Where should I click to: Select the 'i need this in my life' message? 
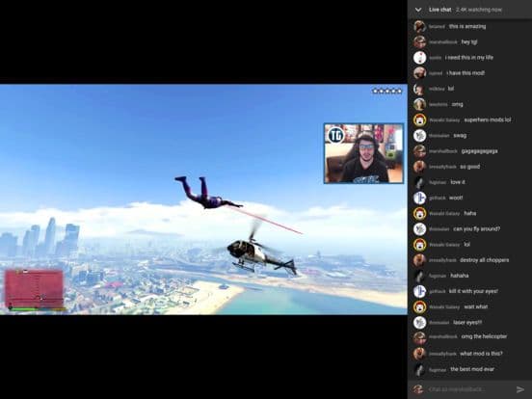[469, 58]
